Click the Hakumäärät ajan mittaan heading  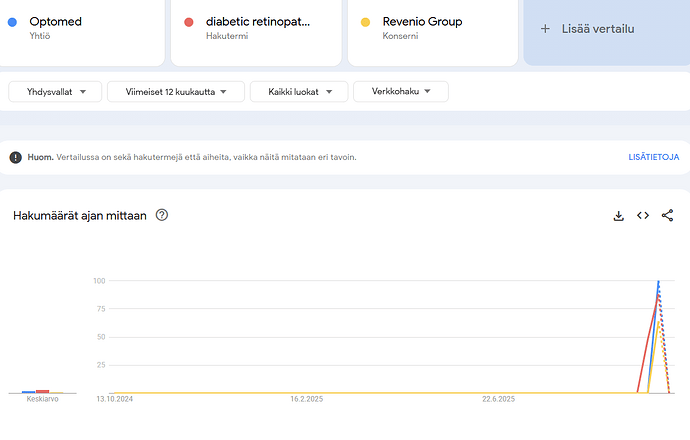click(x=80, y=216)
